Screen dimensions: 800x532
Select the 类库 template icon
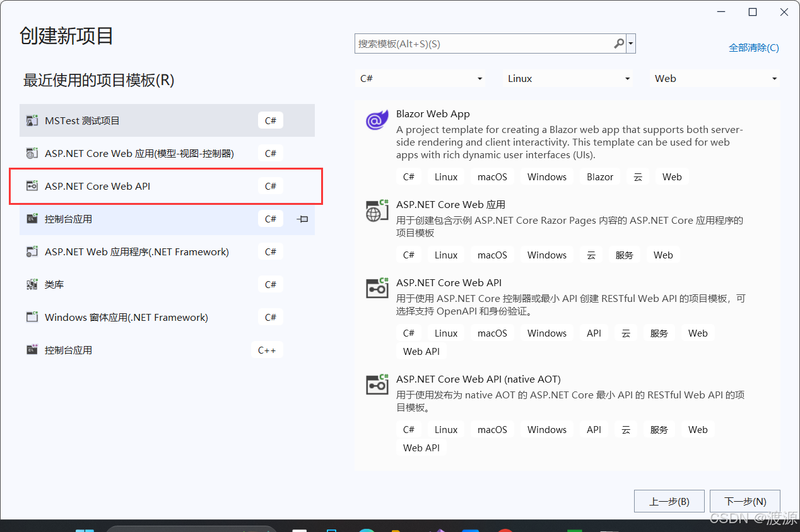pos(32,284)
